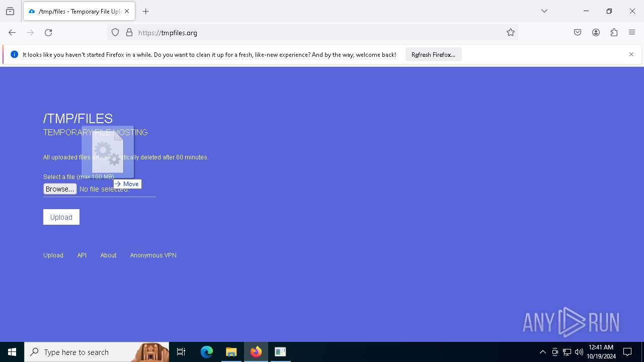Open the Anonymous VPN link
The height and width of the screenshot is (362, 644).
(153, 255)
